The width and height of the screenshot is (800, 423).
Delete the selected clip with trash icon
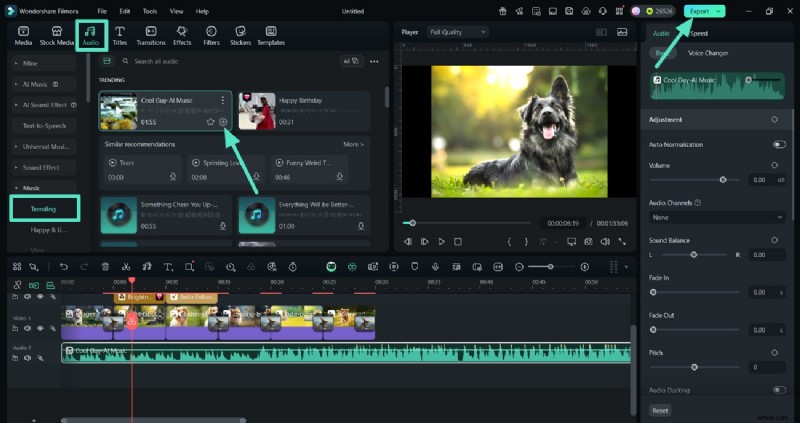[x=105, y=267]
